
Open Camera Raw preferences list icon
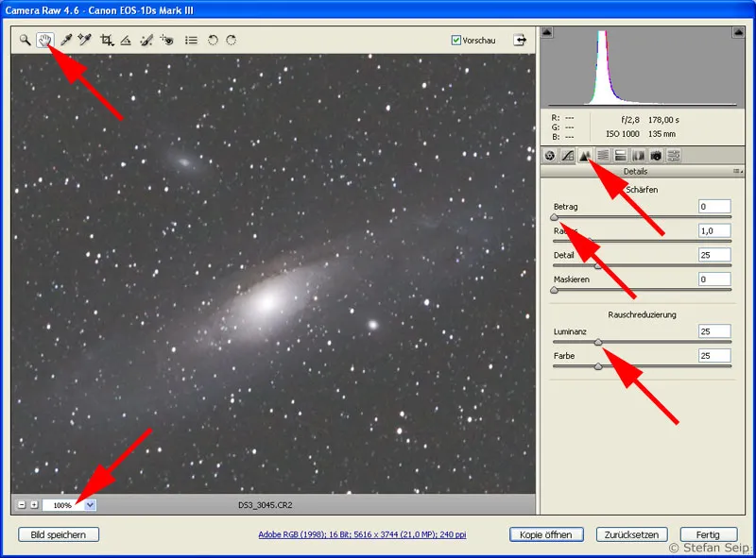[x=191, y=40]
